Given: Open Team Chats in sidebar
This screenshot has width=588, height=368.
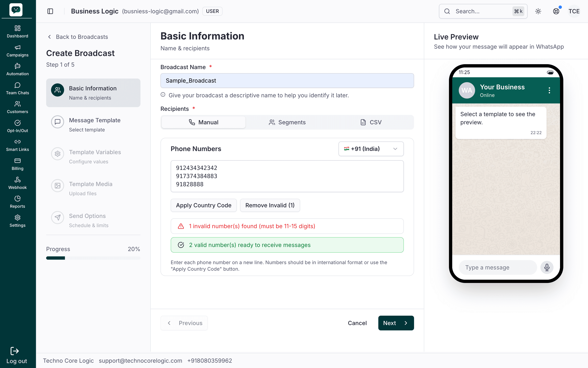Looking at the screenshot, I should click(x=18, y=89).
